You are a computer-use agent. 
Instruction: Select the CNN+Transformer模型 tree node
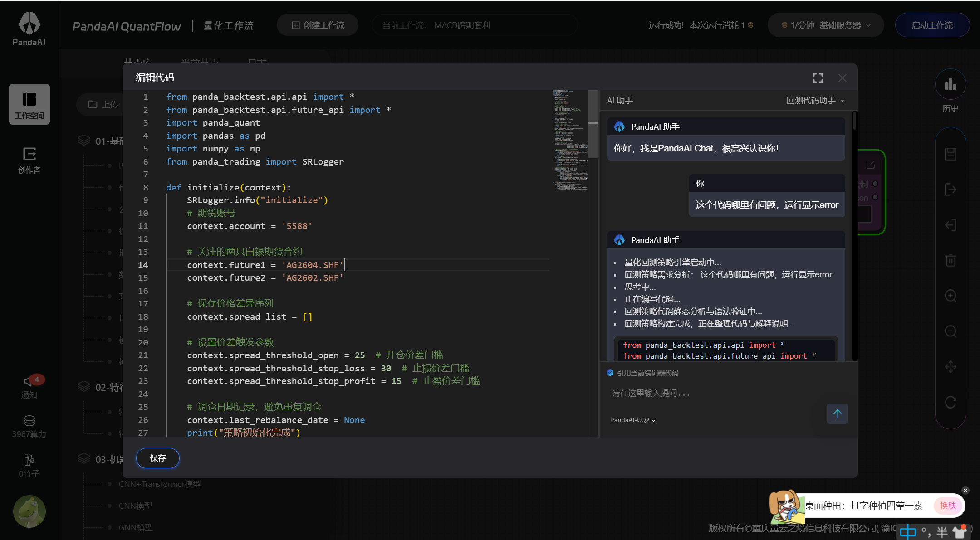pos(160,484)
